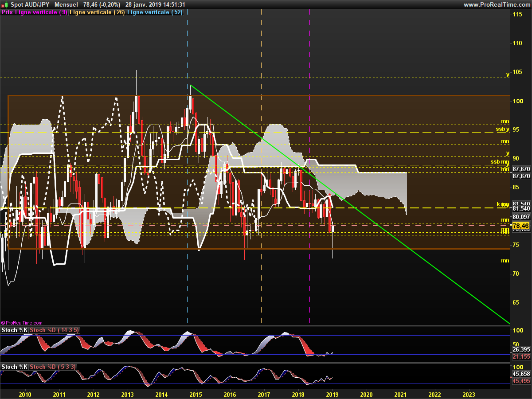Click the candlestick chart icon beside Spot AUD/JPY
The image size is (532, 399).
pyautogui.click(x=4, y=4)
